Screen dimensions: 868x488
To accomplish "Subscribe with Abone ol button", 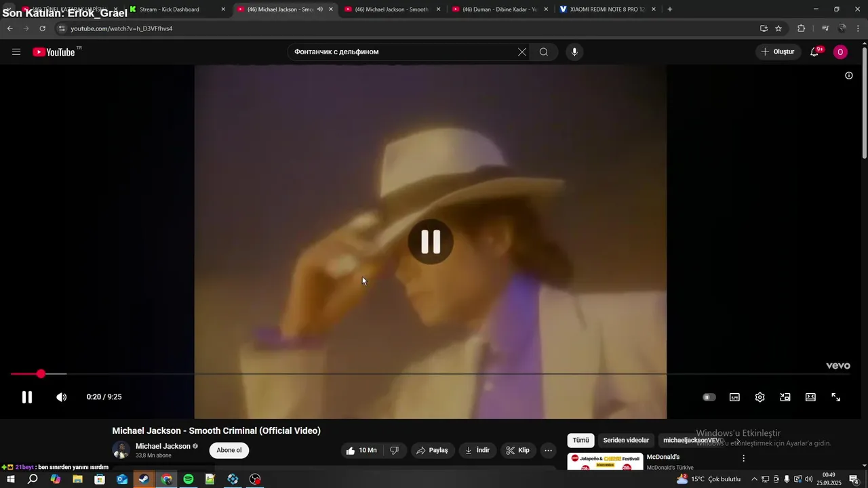I will coord(229,450).
